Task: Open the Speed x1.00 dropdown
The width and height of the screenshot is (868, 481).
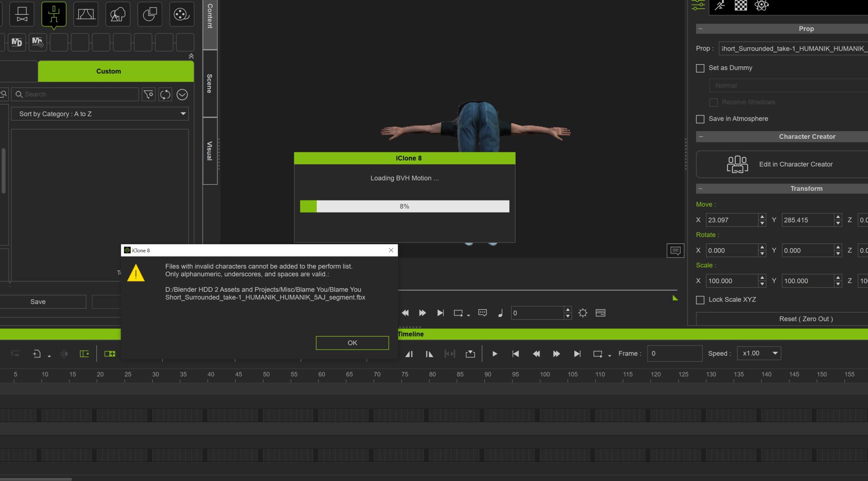Action: (x=759, y=353)
